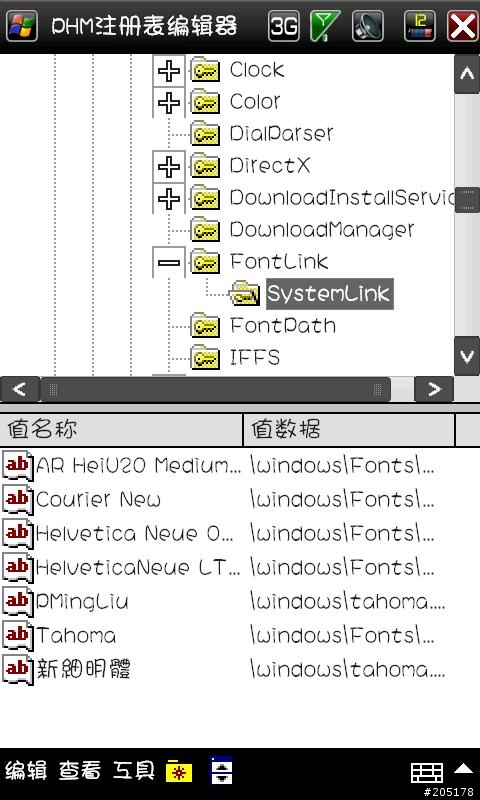
Task: Click the horizontal scrollbar thumb
Action: coord(215,390)
